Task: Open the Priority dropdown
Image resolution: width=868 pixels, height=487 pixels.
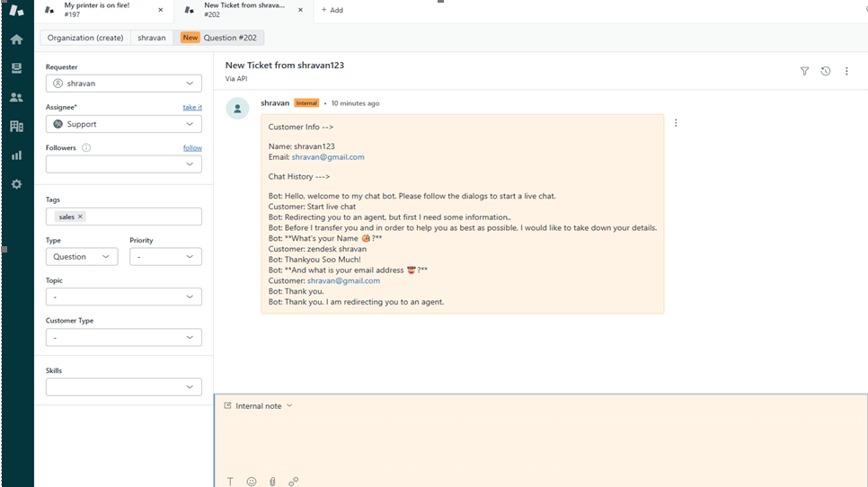Action: pyautogui.click(x=165, y=257)
